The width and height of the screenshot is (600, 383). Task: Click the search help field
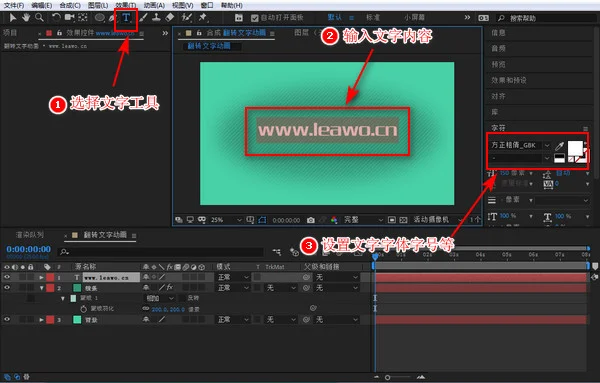546,18
